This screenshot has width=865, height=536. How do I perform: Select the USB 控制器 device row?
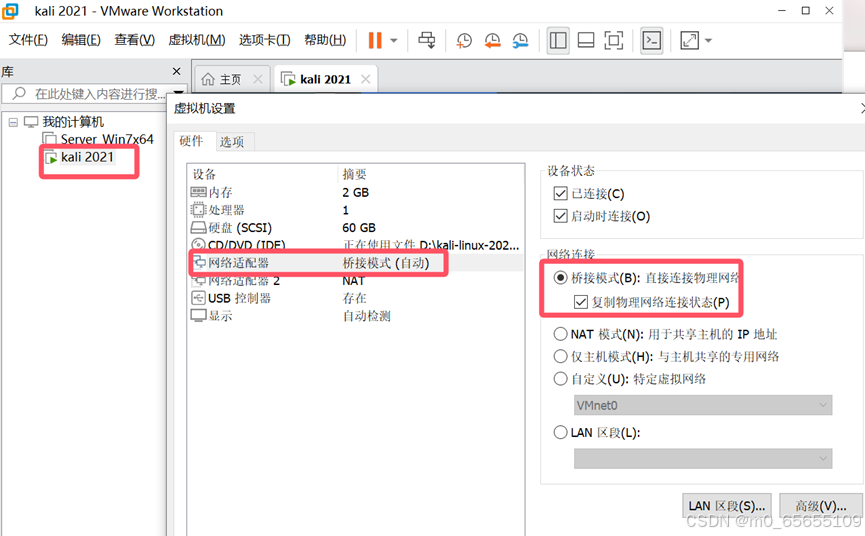pyautogui.click(x=356, y=298)
